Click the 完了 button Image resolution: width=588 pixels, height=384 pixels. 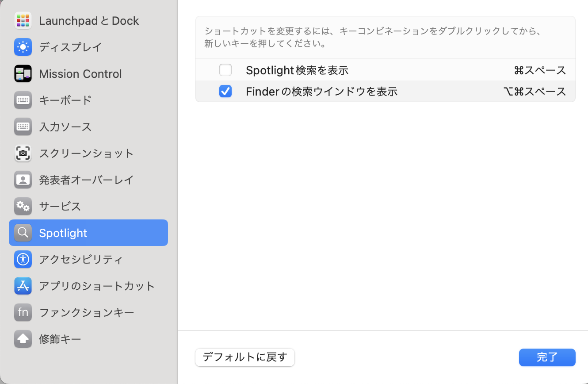547,357
